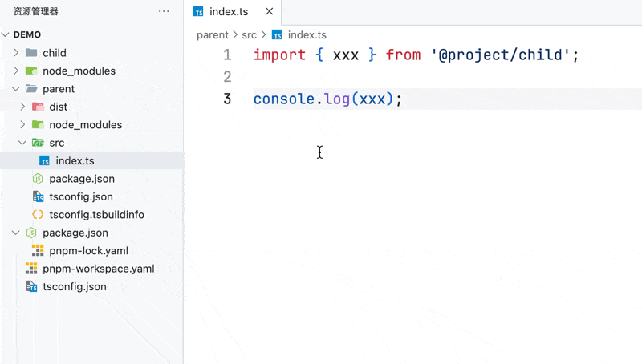Viewport: 642px width, 364px height.
Task: Click parent's node_modules folder icon
Action: (38, 125)
